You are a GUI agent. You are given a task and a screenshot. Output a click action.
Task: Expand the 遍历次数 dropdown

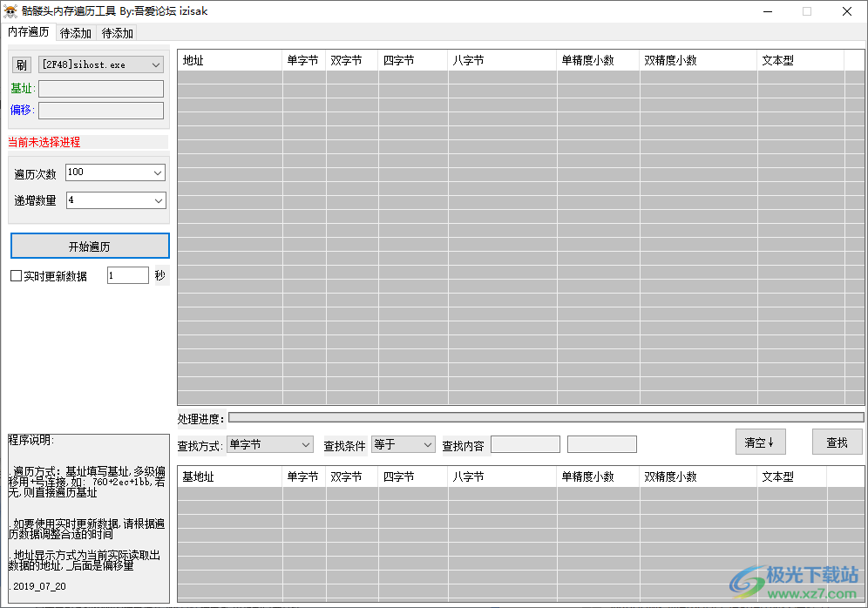[115, 172]
